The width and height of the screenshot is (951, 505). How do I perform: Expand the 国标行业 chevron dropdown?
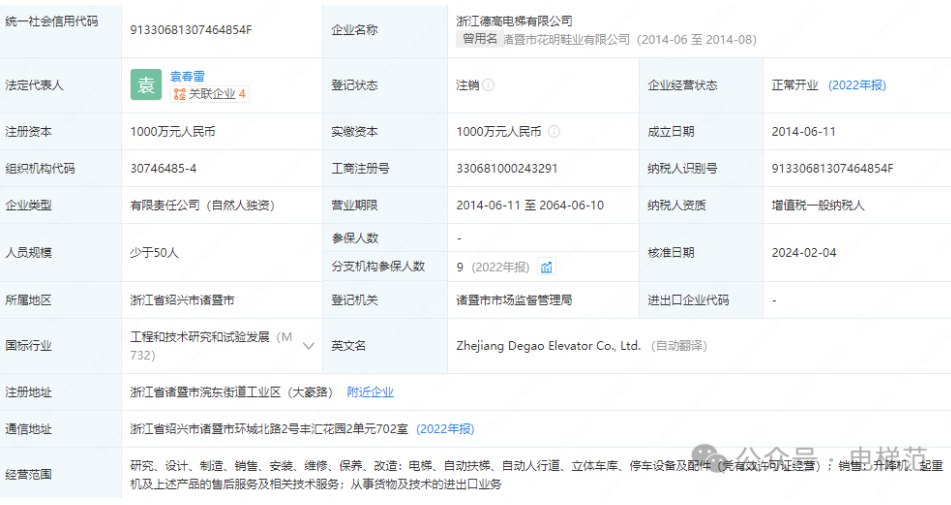click(308, 346)
